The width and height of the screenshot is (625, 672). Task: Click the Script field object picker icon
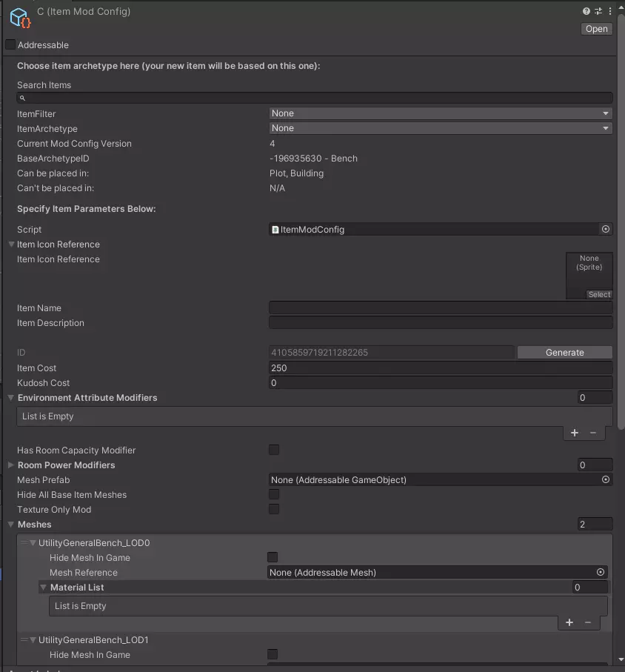pyautogui.click(x=606, y=230)
